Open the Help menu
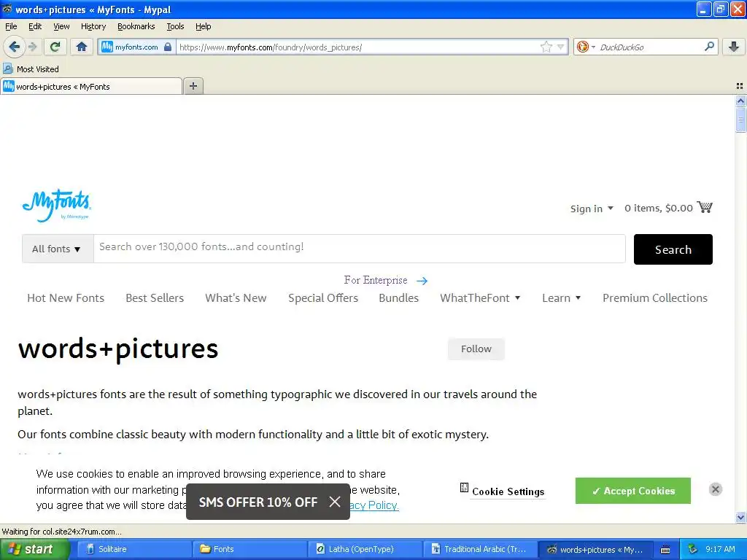The height and width of the screenshot is (560, 747). tap(203, 26)
